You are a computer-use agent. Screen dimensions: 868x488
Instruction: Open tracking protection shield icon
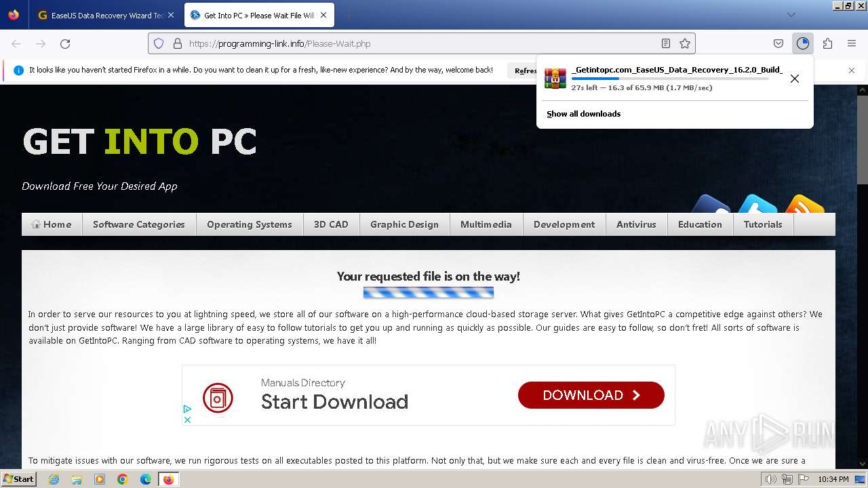[159, 43]
